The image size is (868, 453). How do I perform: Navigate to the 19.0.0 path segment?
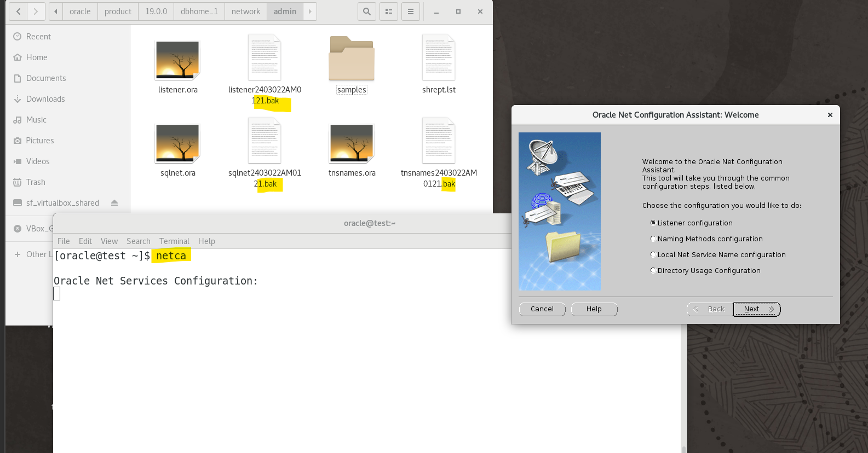coord(156,11)
